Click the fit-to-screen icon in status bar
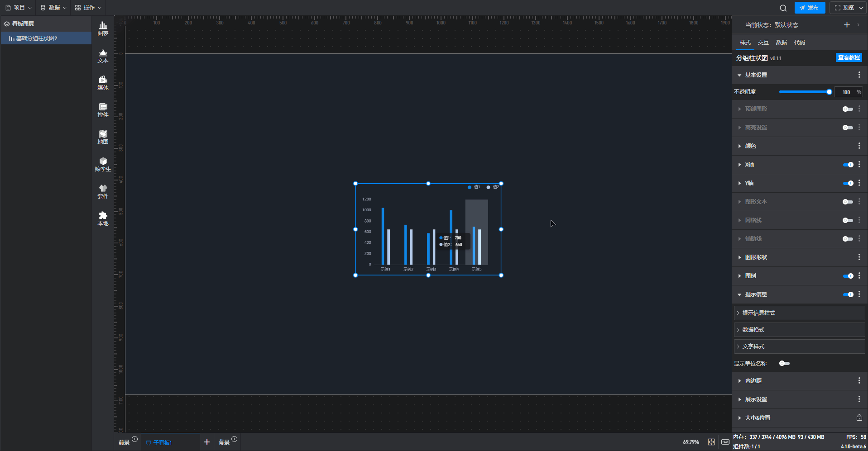The width and height of the screenshot is (868, 451). 711,442
